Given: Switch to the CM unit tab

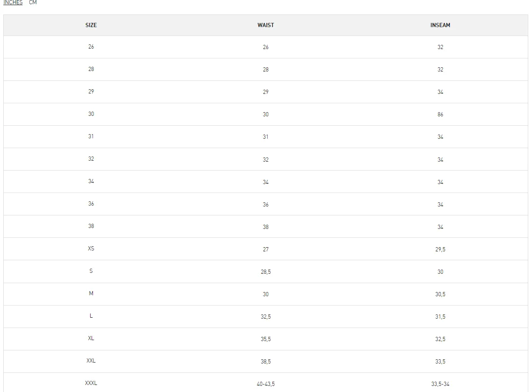Looking at the screenshot, I should tap(33, 2).
